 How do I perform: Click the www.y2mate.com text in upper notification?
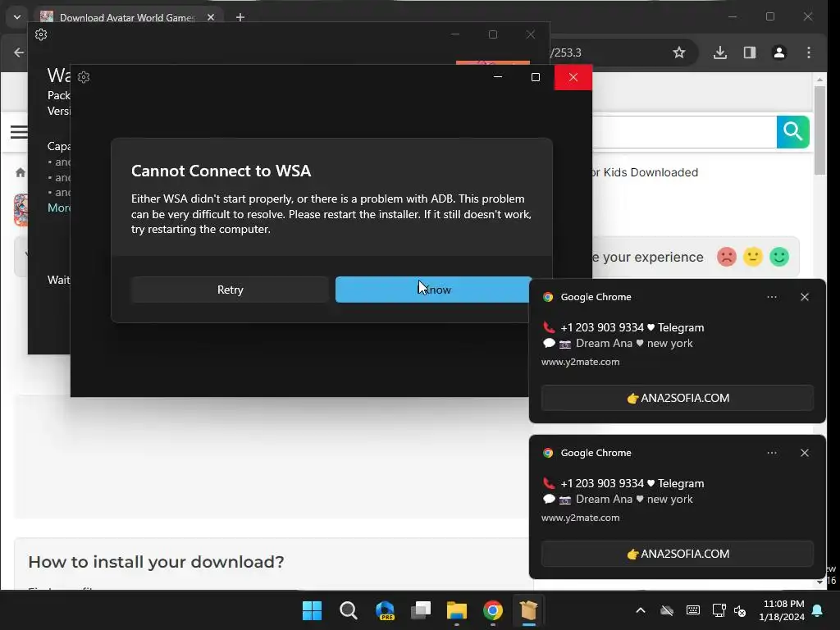[580, 362]
